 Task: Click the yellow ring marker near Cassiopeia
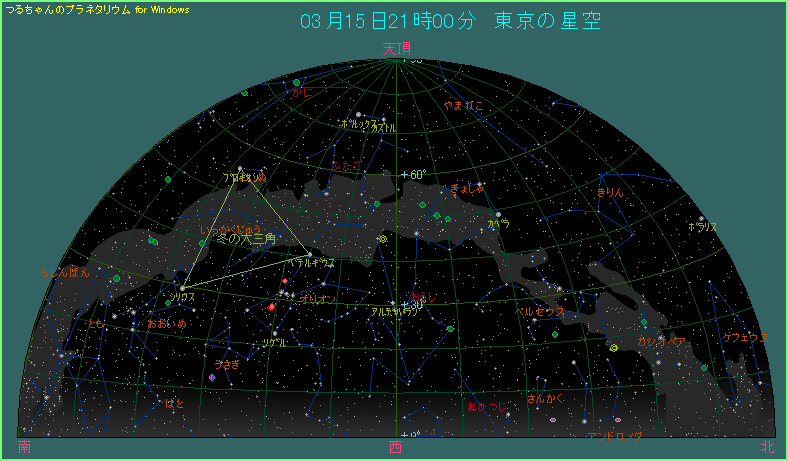point(613,347)
